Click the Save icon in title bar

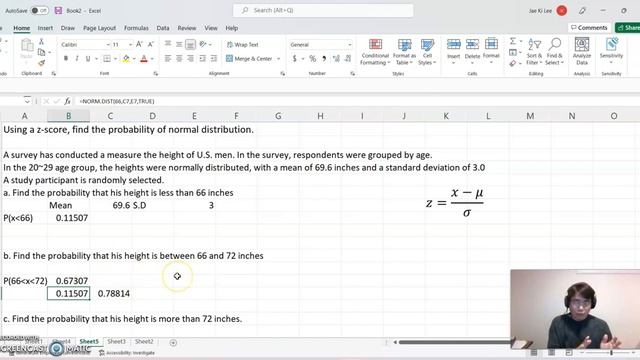58,10
